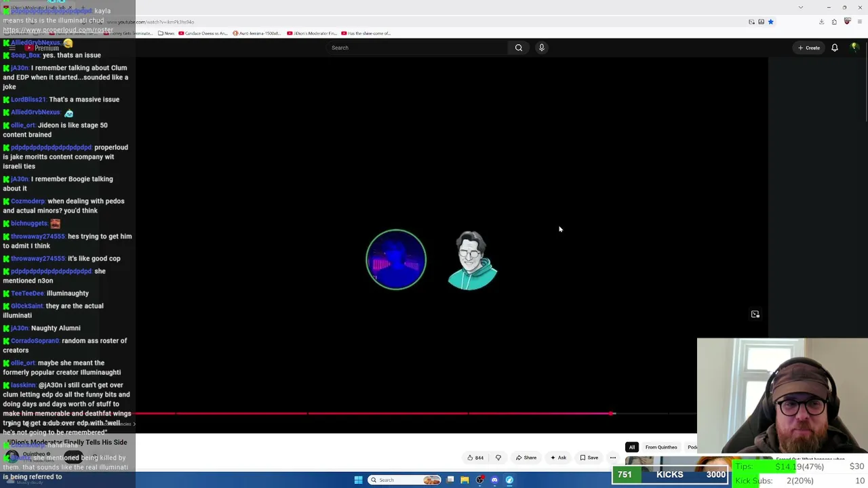Select the All filter chip
Image resolution: width=868 pixels, height=488 pixels.
point(631,447)
